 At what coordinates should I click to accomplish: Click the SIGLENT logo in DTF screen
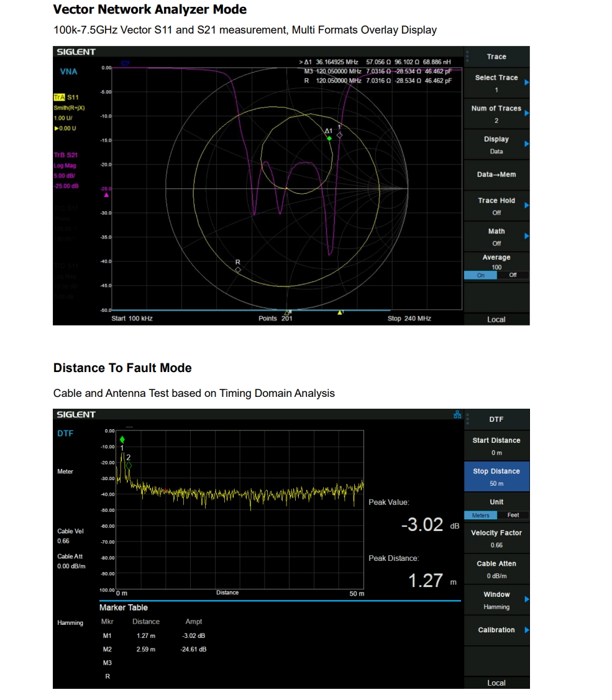pyautogui.click(x=76, y=414)
